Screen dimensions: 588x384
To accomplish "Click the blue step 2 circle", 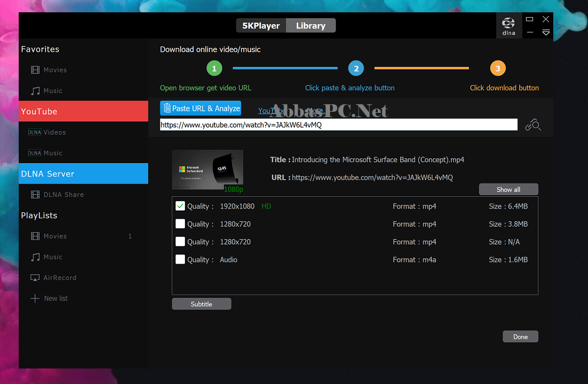I will 356,68.
